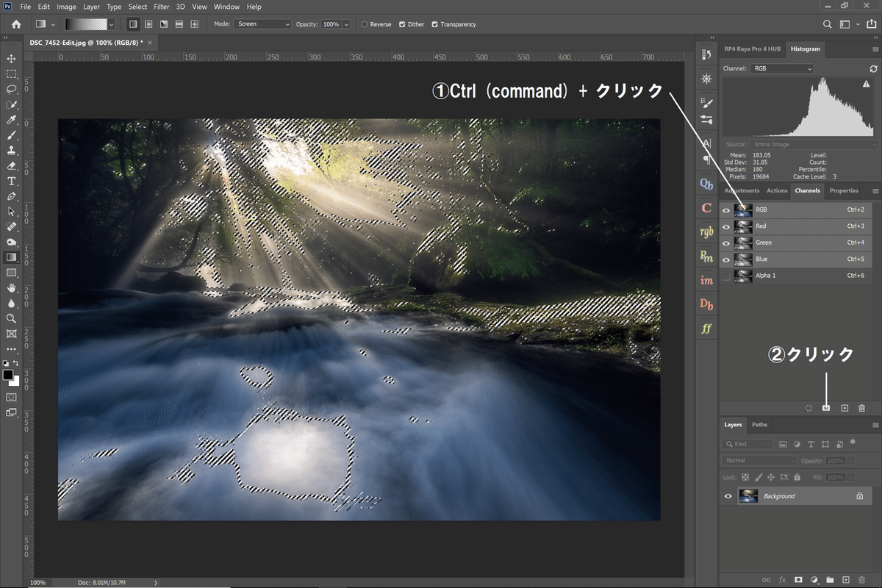This screenshot has width=882, height=588.
Task: Enable the Reverse checkbox
Action: [365, 24]
